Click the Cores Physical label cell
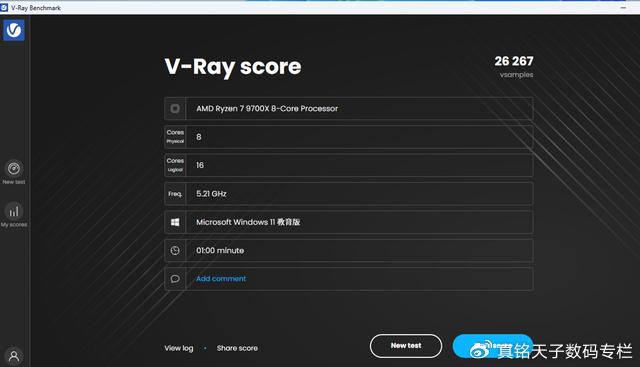Image resolution: width=640 pixels, height=367 pixels. 175,137
